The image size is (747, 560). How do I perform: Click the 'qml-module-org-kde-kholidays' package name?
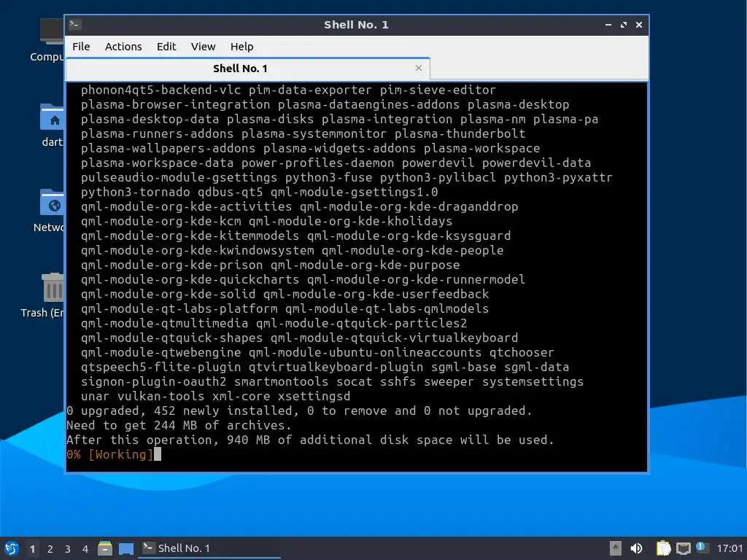point(351,221)
